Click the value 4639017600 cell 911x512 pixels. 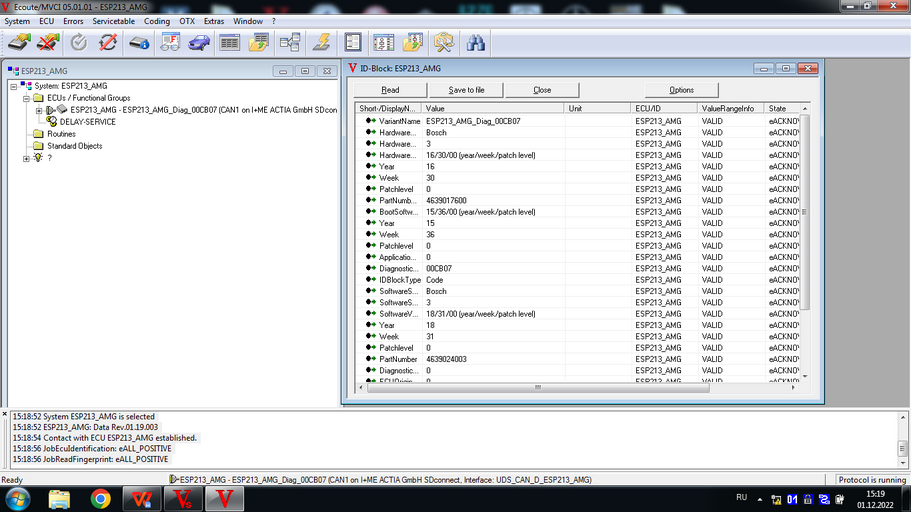click(x=446, y=200)
